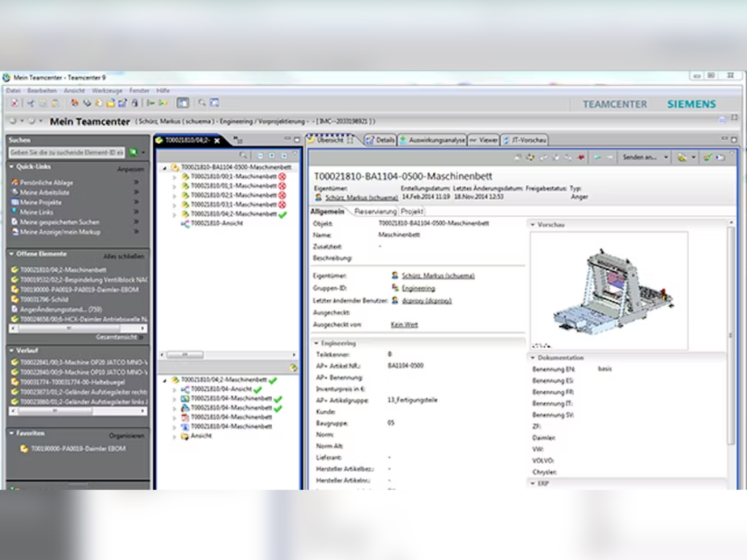747x560 pixels.
Task: Open Persönliche Ablage quick link
Action: point(46,182)
